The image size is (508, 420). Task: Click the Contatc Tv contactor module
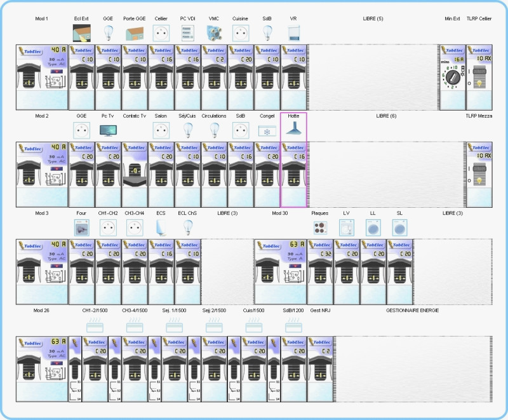135,175
